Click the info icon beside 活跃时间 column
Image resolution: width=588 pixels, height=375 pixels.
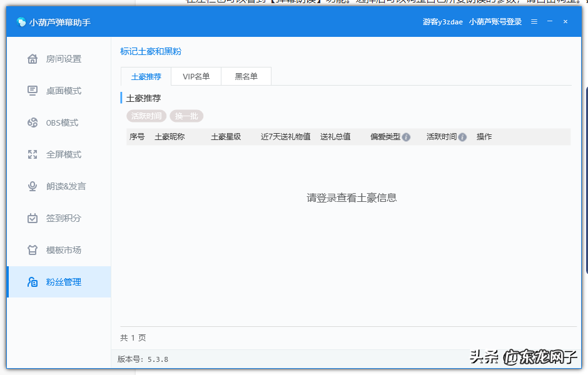pos(462,136)
